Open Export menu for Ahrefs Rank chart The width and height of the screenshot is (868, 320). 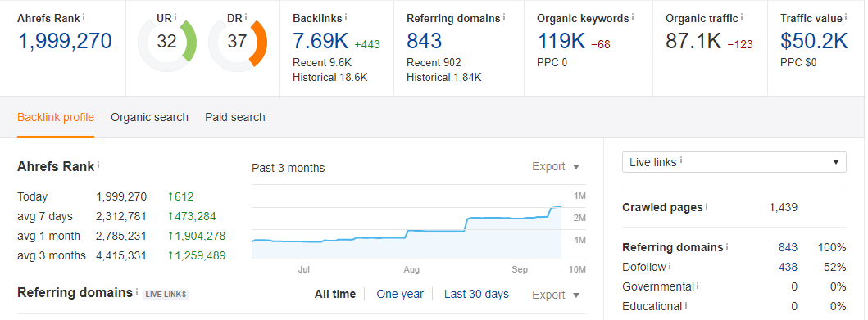tap(556, 166)
